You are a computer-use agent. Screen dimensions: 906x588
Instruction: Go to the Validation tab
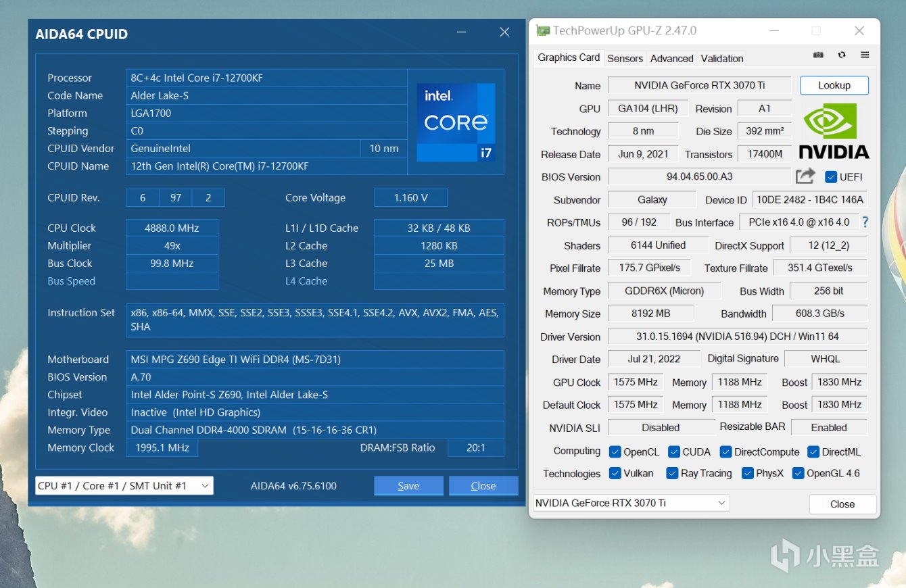point(721,58)
